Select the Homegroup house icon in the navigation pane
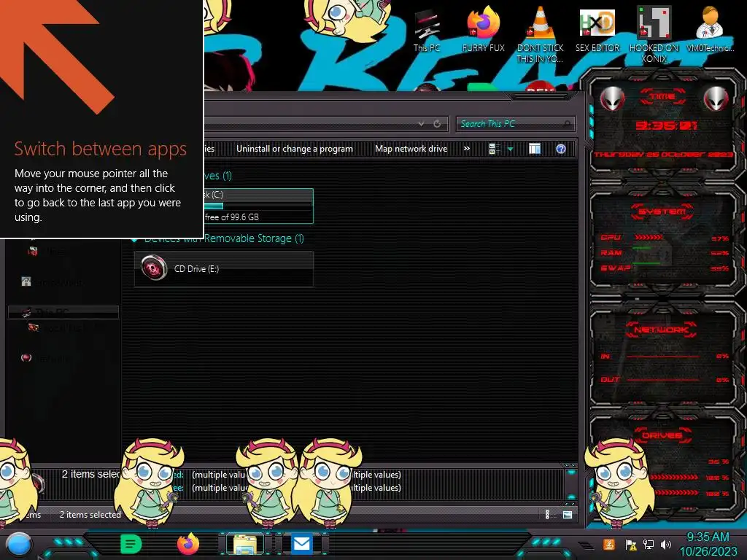 point(26,281)
